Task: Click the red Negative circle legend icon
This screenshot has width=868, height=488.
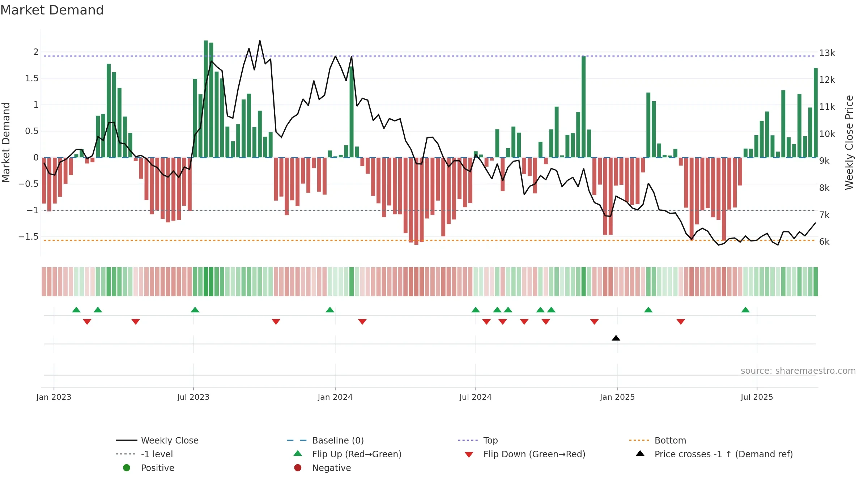Action: point(298,468)
